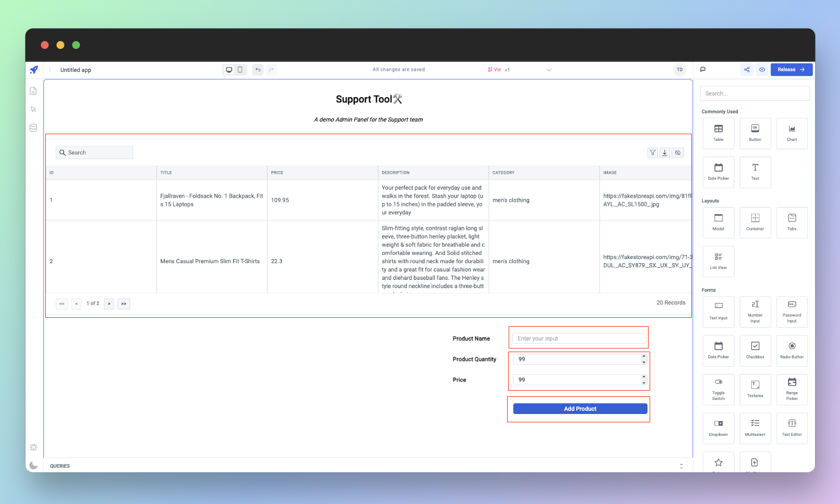Expand the Queries panel

tap(681, 466)
